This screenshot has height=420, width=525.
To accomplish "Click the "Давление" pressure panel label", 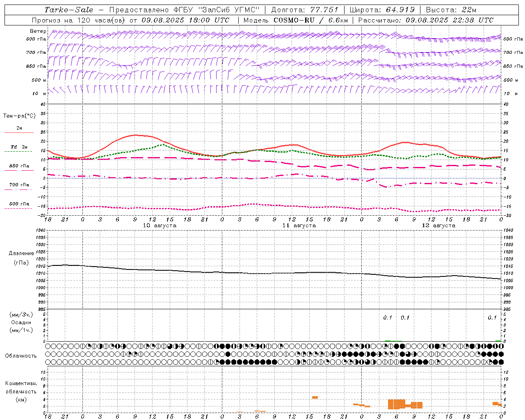I will [21, 253].
